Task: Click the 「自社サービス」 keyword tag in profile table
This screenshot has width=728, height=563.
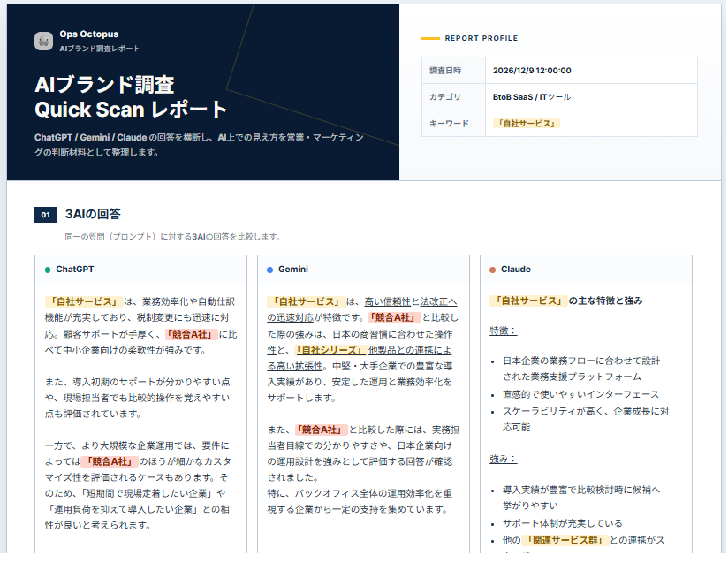Action: [526, 124]
